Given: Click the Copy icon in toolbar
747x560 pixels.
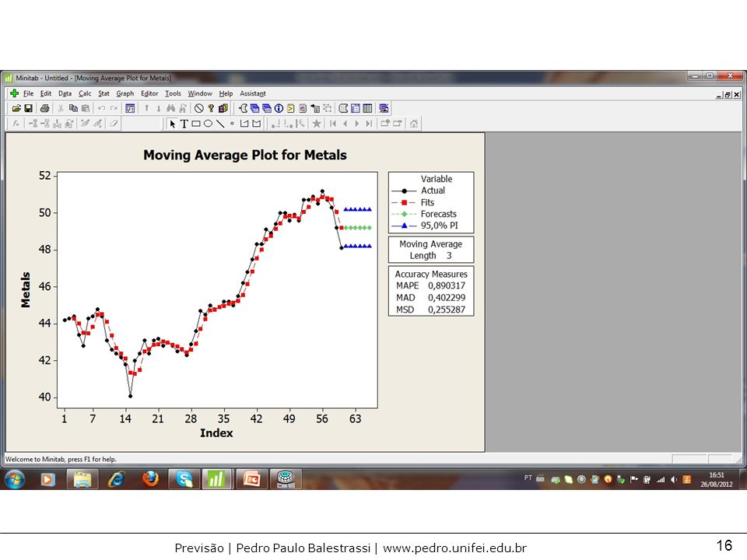Looking at the screenshot, I should 73,109.
